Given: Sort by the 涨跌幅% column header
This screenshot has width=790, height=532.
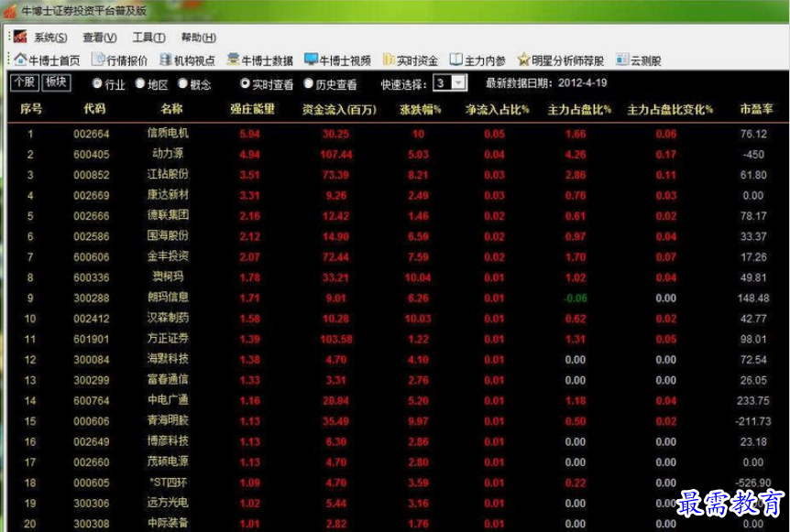Looking at the screenshot, I should pyautogui.click(x=420, y=109).
